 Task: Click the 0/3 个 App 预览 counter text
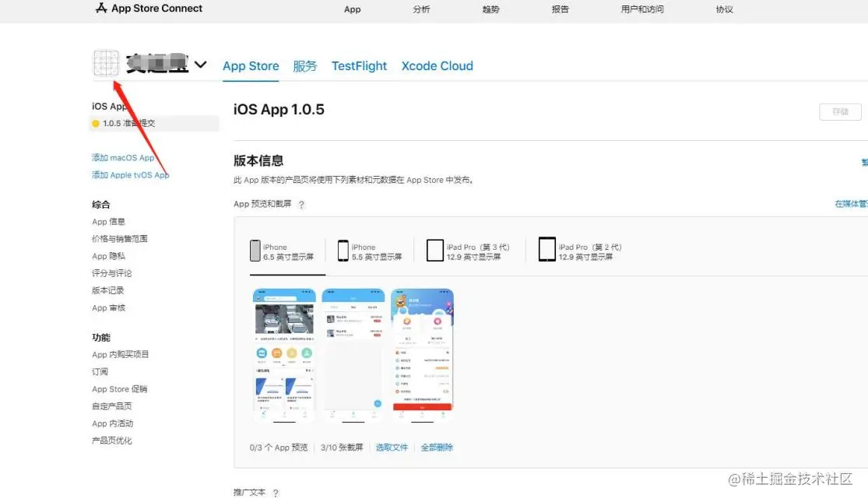(x=279, y=448)
